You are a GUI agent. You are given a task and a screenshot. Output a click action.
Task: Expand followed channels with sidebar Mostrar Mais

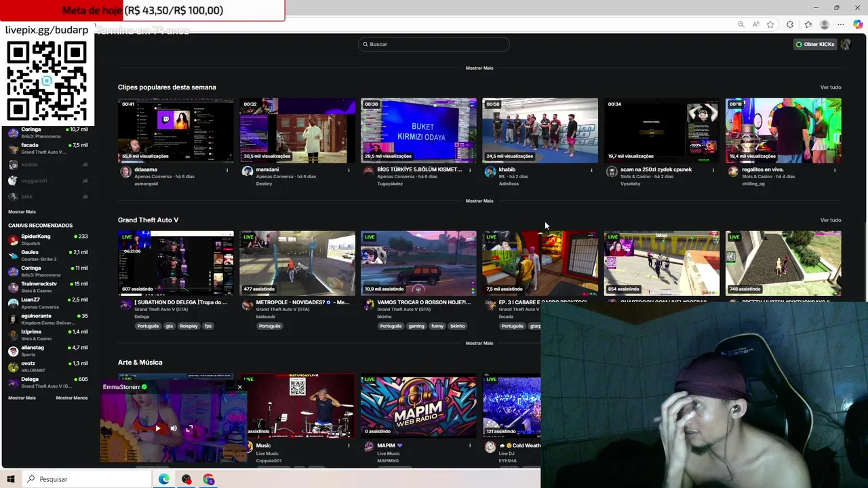22,211
